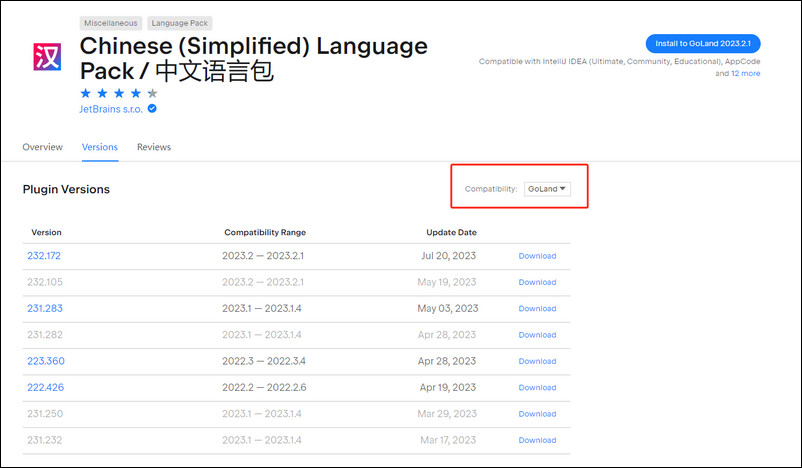
Task: Download version 231.250
Action: pyautogui.click(x=537, y=414)
